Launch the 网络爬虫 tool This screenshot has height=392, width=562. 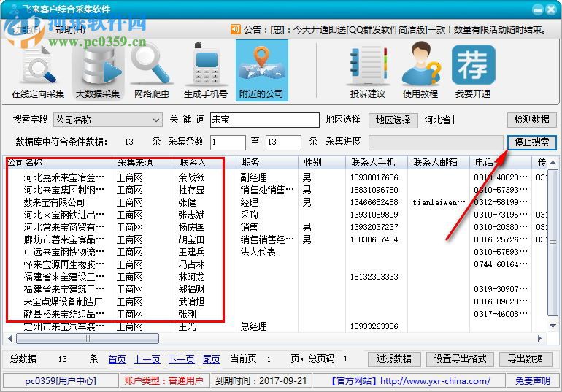click(x=151, y=72)
